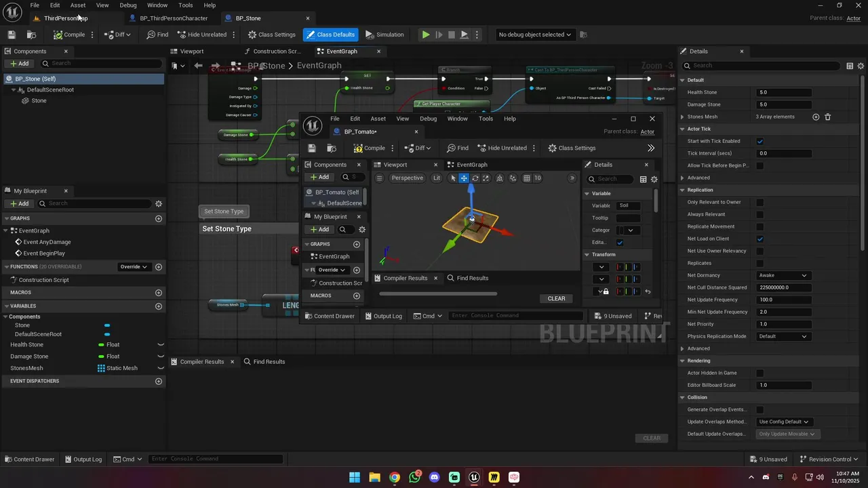Open Viewport tab in BP_Tomato window
868x488 pixels.
[x=395, y=165]
